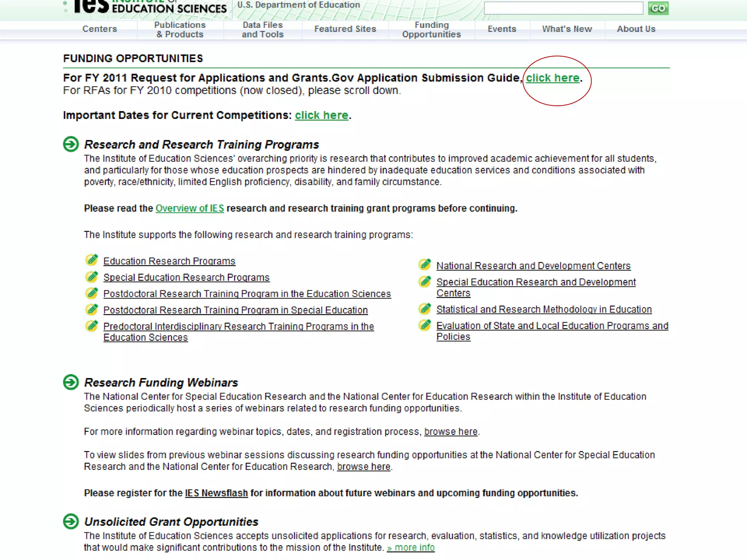
Task: Go to Funding Opportunities menu item
Action: click(431, 30)
